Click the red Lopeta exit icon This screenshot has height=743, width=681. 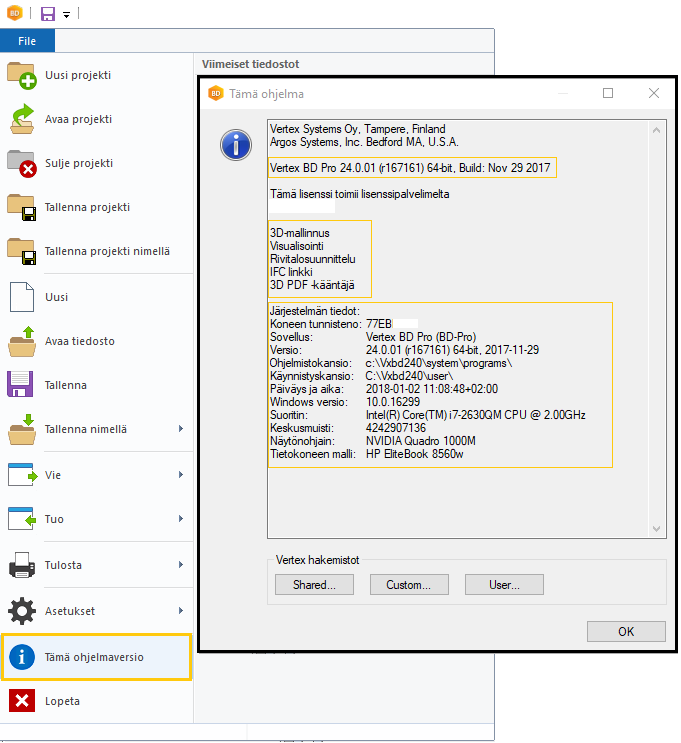pos(22,701)
